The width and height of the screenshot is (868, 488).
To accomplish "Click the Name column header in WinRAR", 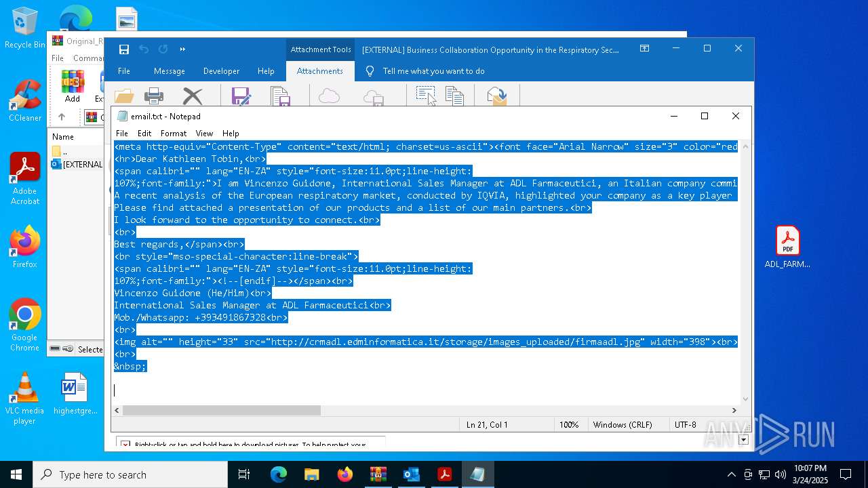I will 64,137.
